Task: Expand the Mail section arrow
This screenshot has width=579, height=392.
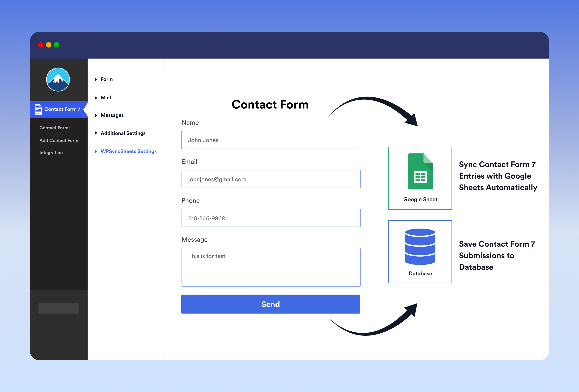Action: [x=96, y=98]
